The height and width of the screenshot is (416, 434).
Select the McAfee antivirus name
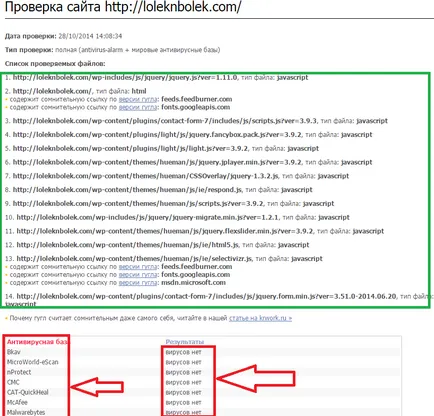tap(17, 402)
